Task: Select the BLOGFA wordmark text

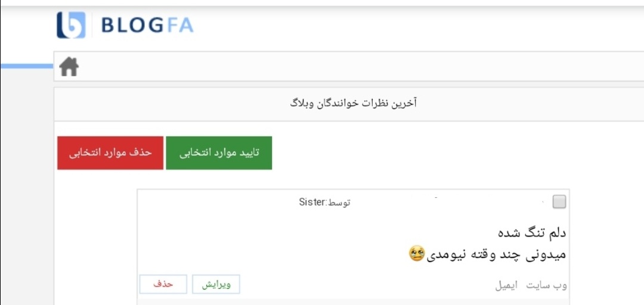Action: pyautogui.click(x=147, y=26)
